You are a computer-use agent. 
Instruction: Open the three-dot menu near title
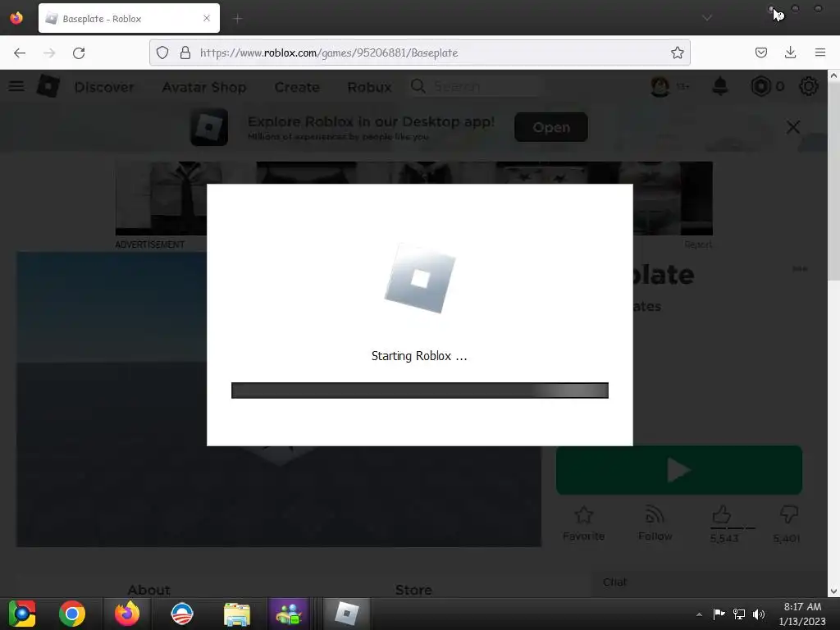(799, 269)
